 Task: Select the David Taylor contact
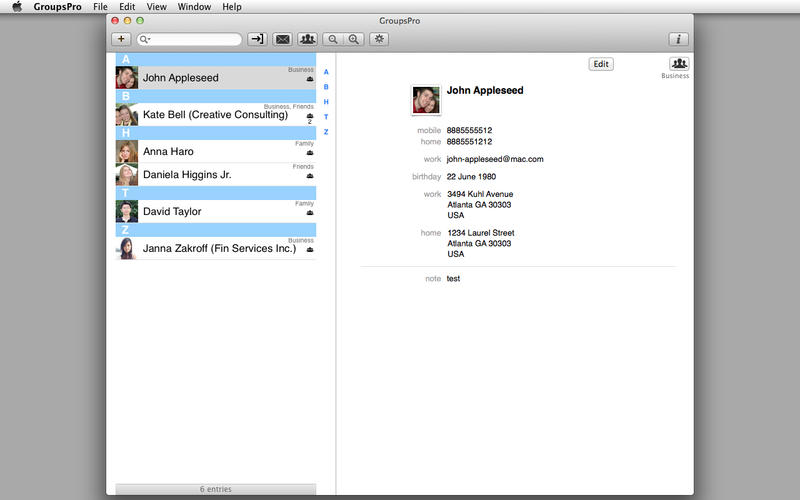coord(216,211)
